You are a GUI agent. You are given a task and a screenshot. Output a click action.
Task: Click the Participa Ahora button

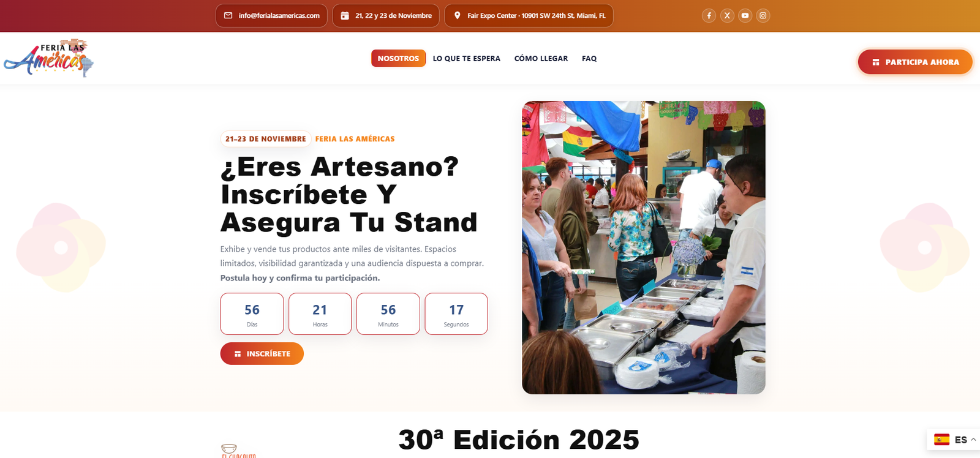(915, 62)
